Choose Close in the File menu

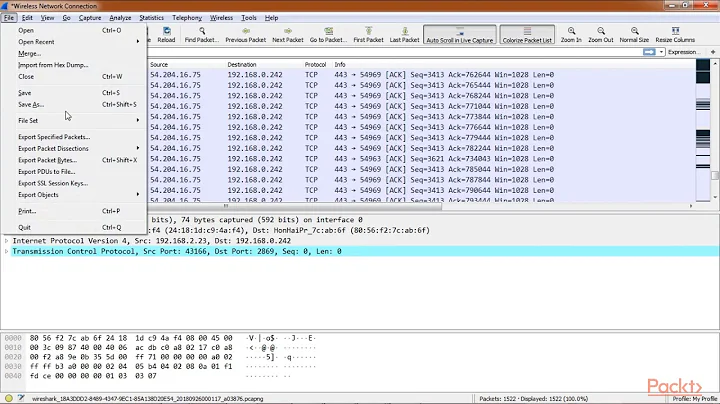coord(73,77)
